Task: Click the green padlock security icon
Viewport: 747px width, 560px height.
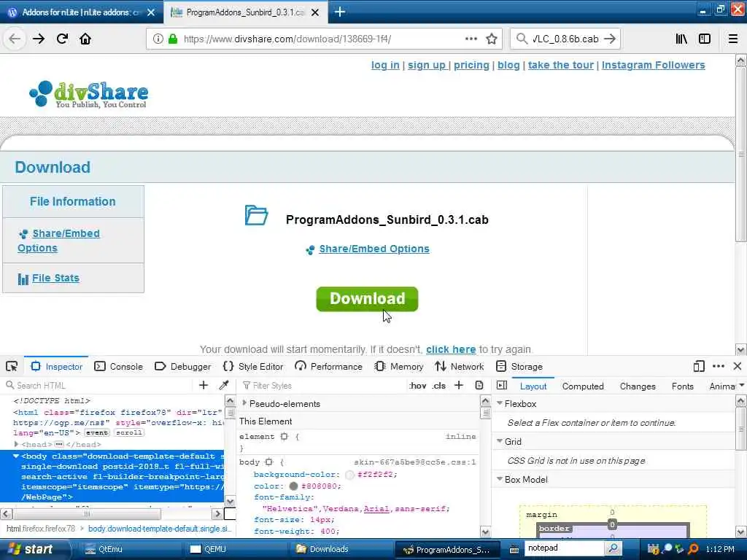Action: (x=173, y=39)
